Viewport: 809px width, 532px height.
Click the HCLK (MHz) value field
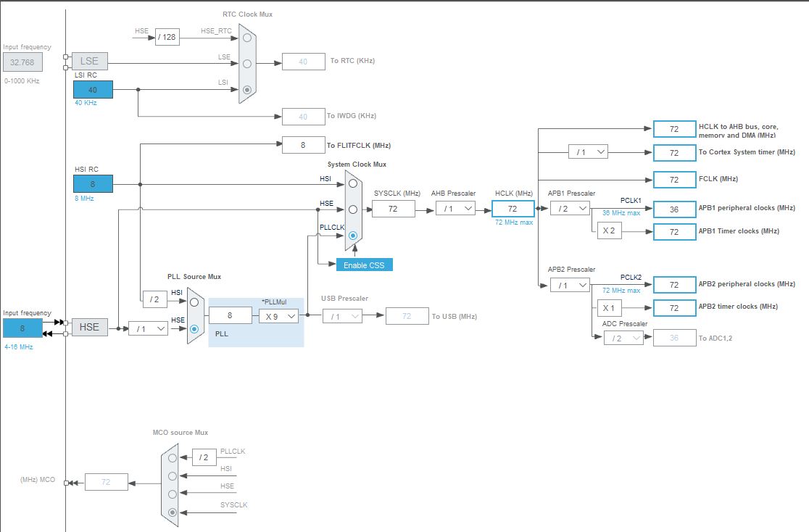(513, 209)
